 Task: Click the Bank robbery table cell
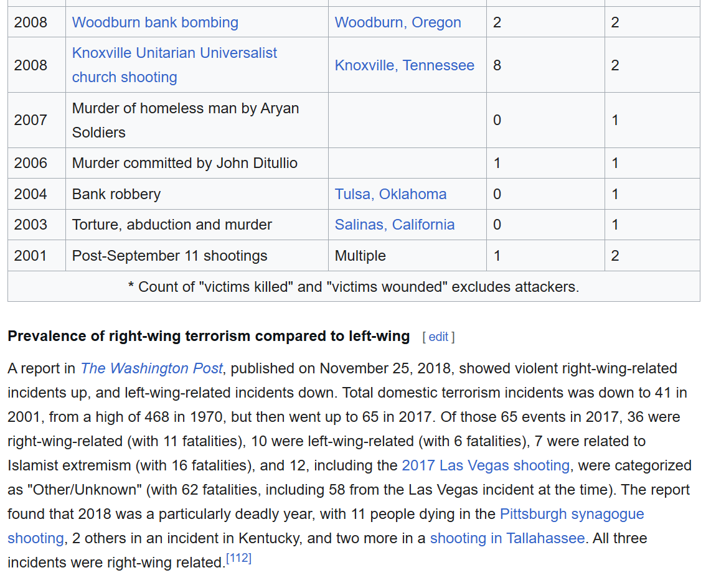click(x=116, y=194)
